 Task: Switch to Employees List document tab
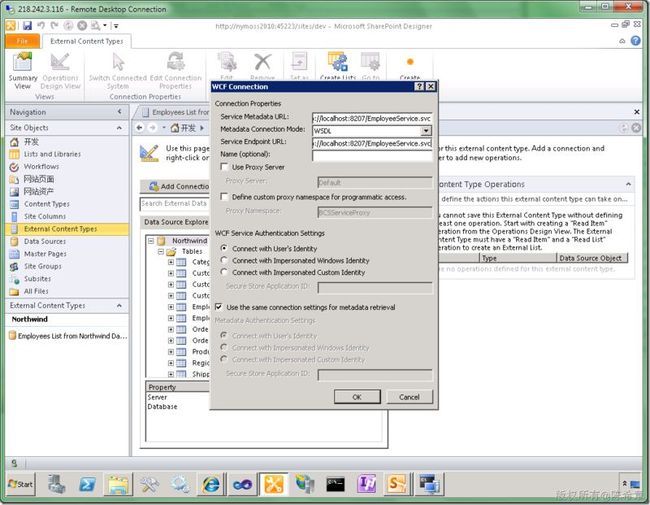pyautogui.click(x=176, y=112)
